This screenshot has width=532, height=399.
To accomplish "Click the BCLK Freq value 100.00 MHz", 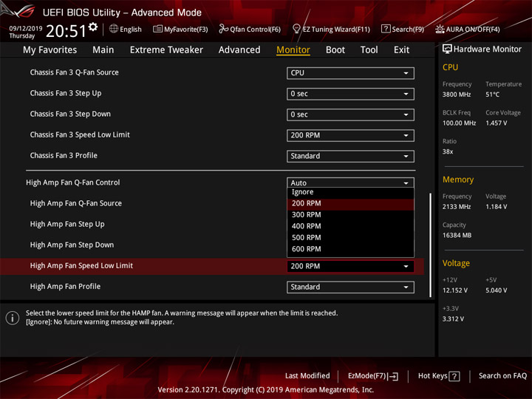I will coord(459,123).
